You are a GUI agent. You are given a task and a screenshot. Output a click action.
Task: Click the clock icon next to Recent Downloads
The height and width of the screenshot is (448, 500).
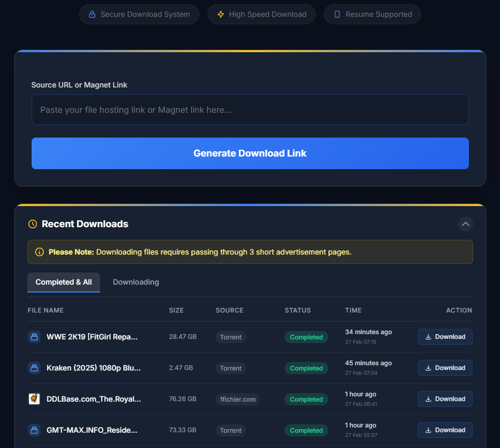pos(33,224)
